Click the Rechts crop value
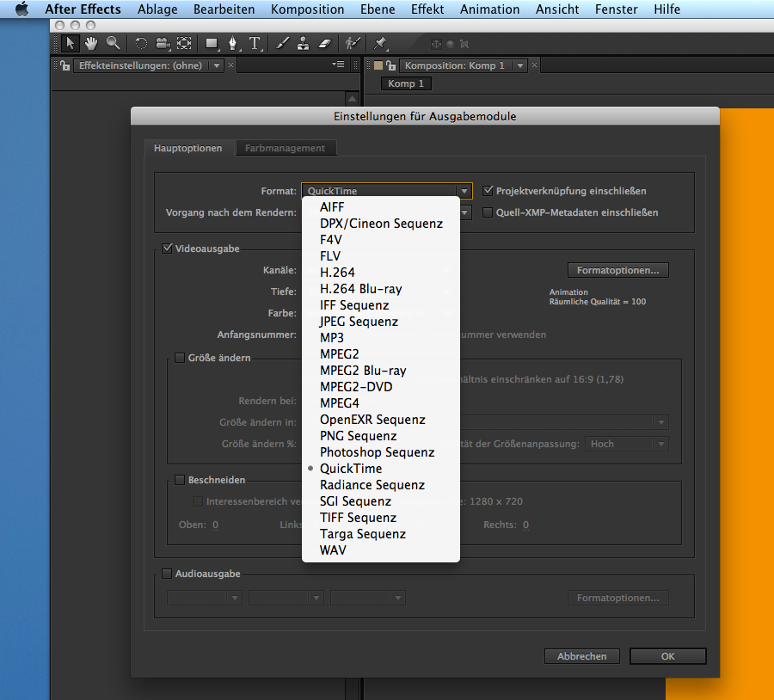The height and width of the screenshot is (700, 774). pos(525,525)
